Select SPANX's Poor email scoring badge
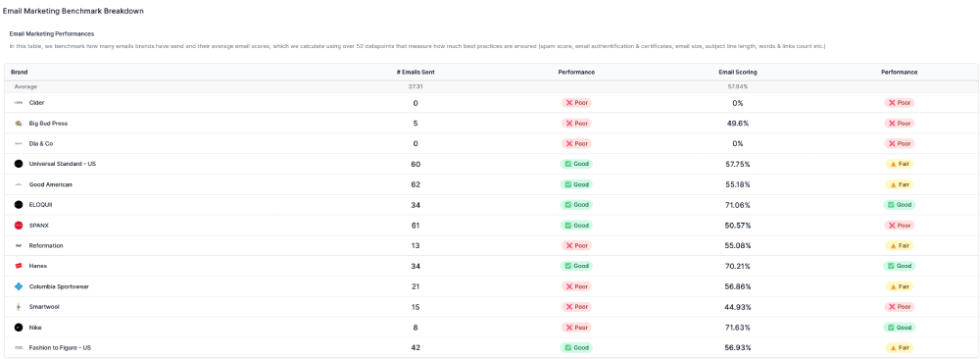The image size is (980, 359). (900, 226)
